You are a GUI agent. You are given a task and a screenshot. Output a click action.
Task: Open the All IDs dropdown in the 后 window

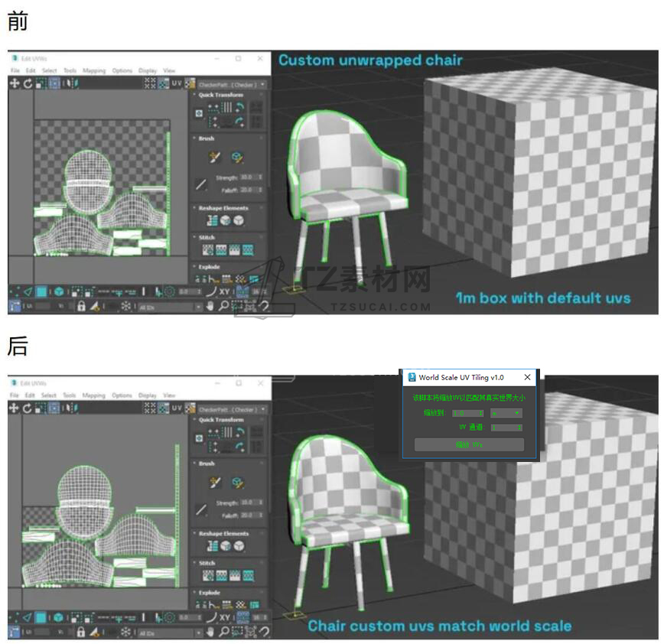[x=170, y=633]
